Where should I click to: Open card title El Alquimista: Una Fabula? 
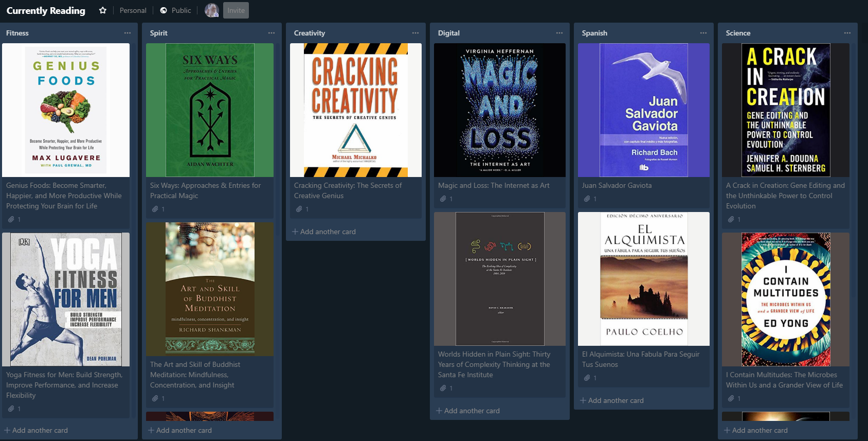point(641,359)
